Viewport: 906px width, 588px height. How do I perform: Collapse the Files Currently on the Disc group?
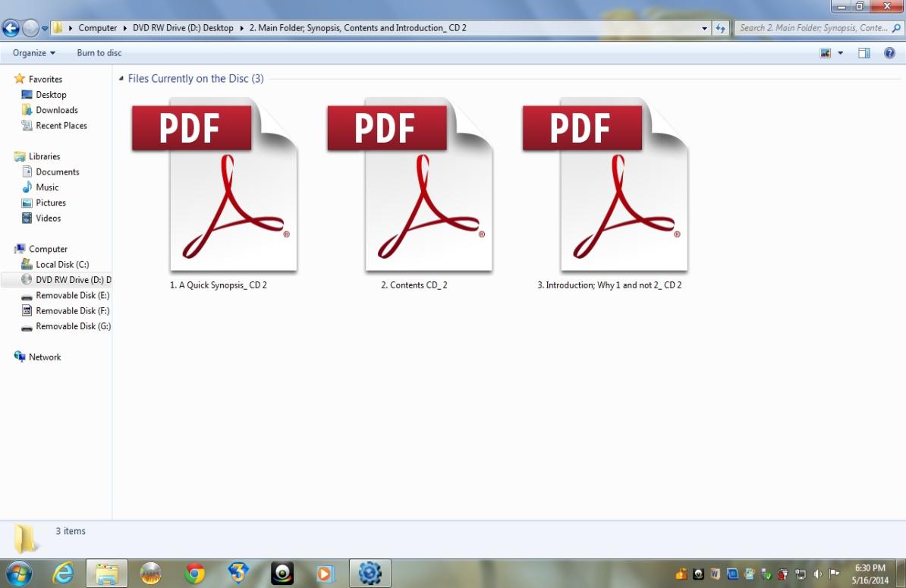121,79
